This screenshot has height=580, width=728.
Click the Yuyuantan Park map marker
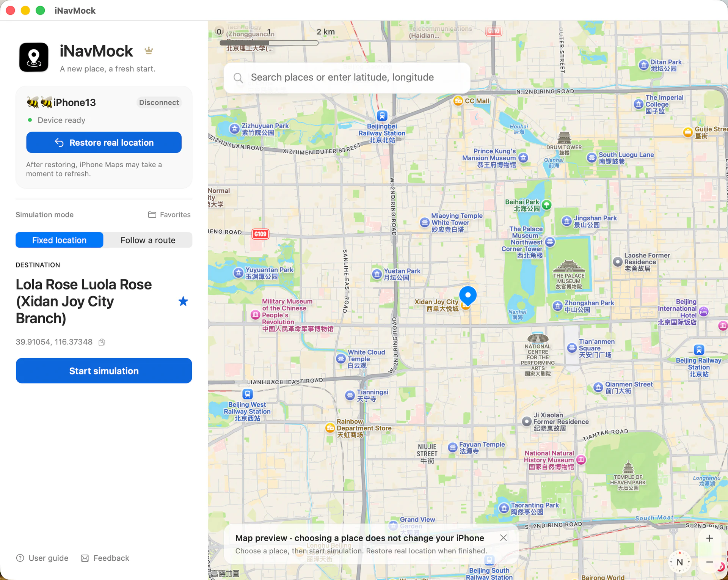(x=238, y=273)
